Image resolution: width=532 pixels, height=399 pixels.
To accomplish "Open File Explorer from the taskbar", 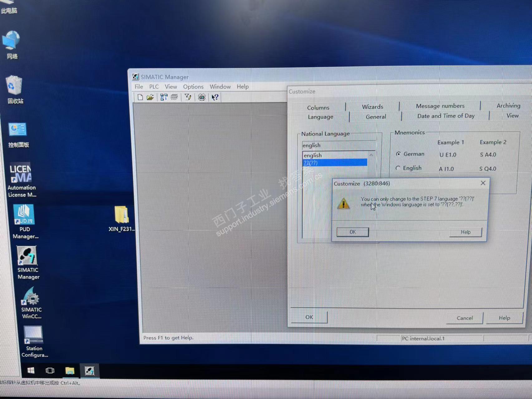I will [x=70, y=370].
